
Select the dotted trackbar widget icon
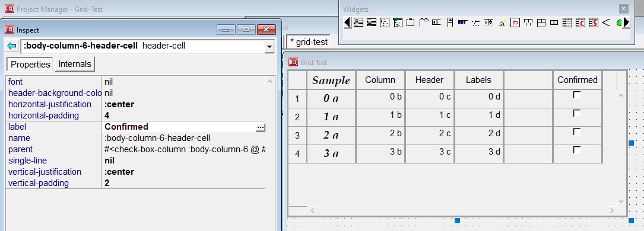point(475,23)
